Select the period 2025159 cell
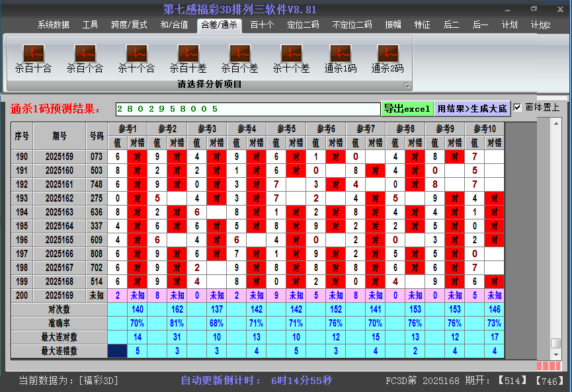The image size is (572, 392). click(60, 157)
